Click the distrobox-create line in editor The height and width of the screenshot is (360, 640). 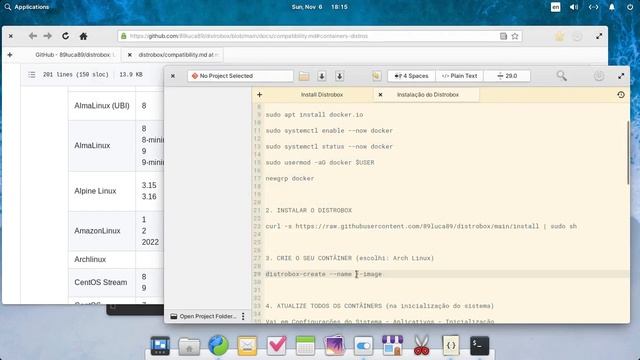pyautogui.click(x=324, y=274)
